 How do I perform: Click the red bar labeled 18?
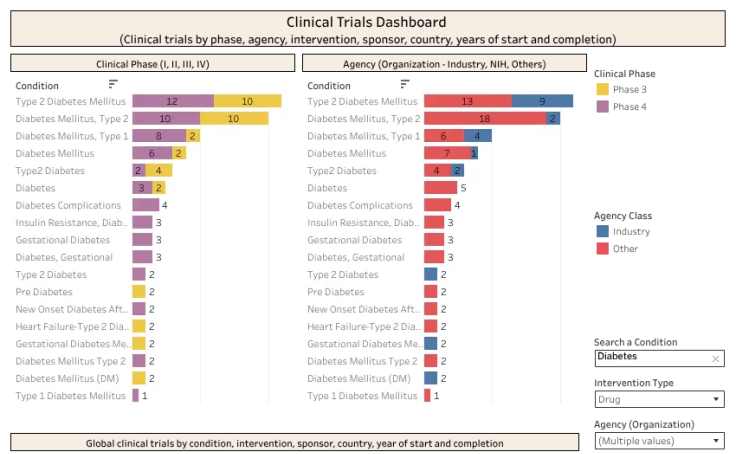[485, 118]
